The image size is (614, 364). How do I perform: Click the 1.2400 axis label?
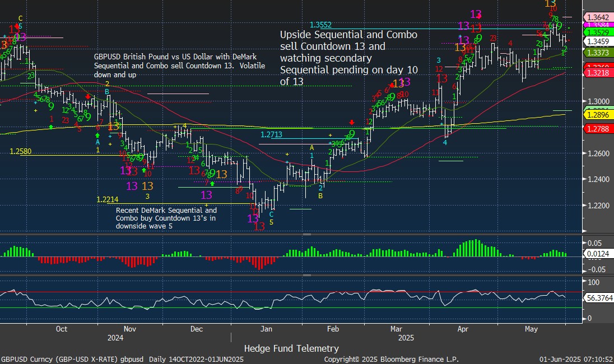[599, 179]
